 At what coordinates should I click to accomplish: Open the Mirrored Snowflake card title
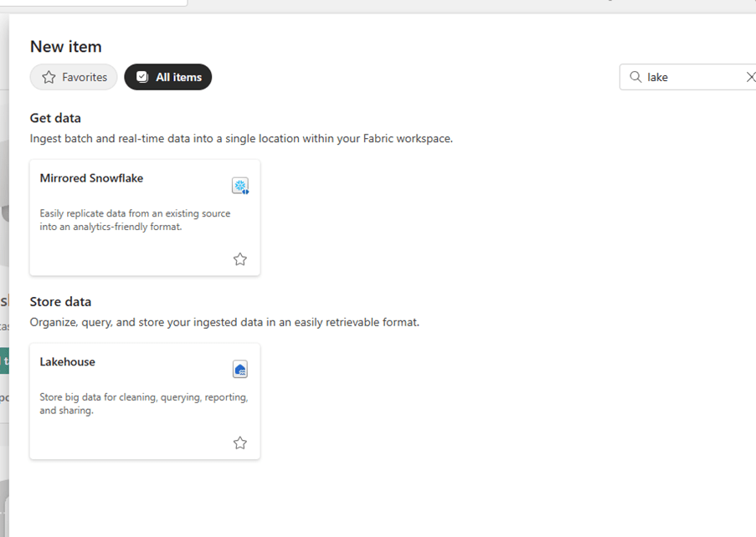click(91, 178)
